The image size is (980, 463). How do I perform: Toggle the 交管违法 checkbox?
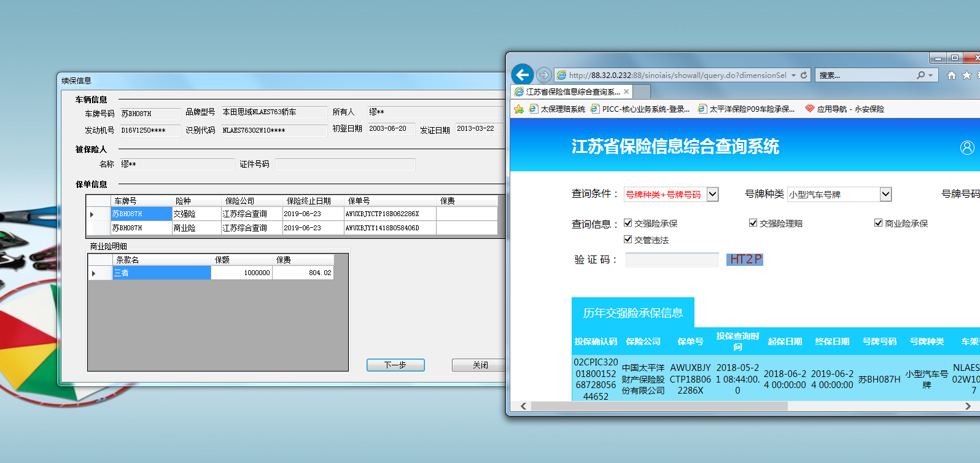(628, 239)
